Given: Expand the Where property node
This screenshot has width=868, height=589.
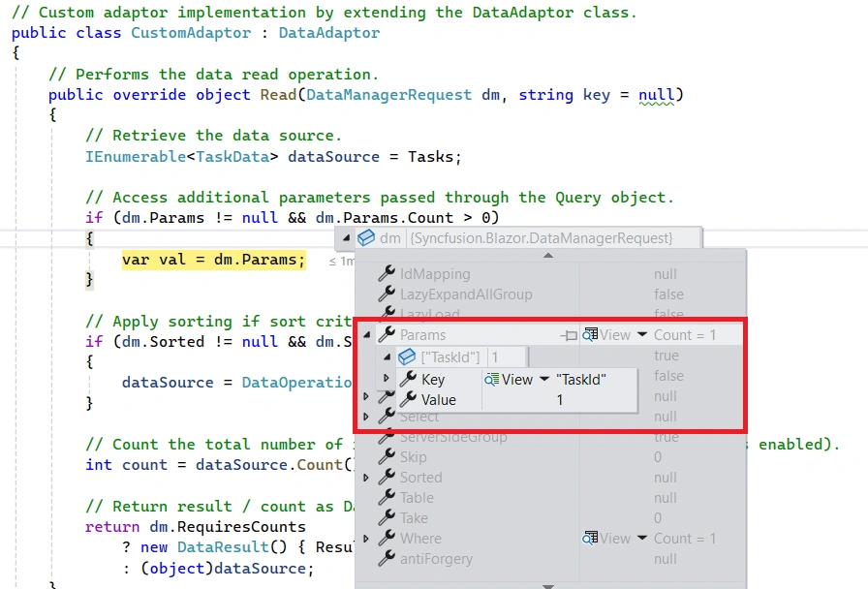Looking at the screenshot, I should click(x=365, y=538).
